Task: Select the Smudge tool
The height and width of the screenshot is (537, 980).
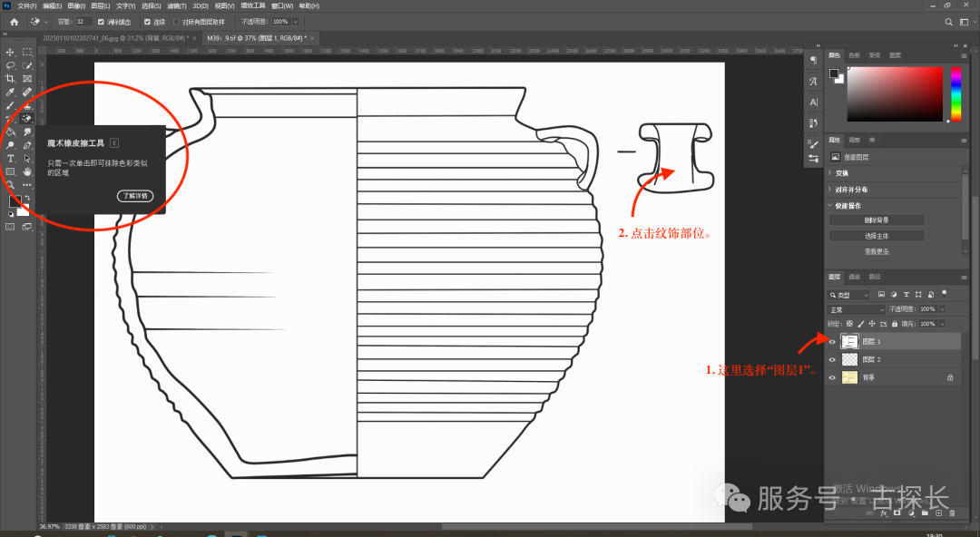Action: point(27,132)
